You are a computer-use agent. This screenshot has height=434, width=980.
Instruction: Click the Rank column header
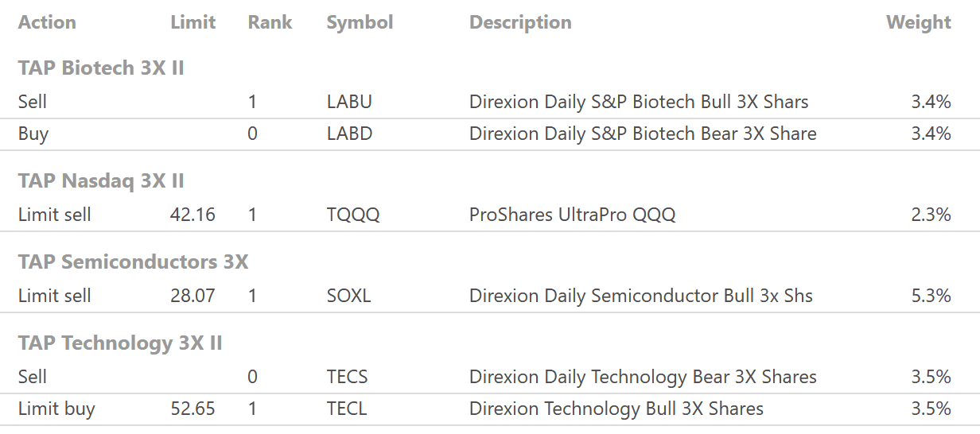(270, 22)
